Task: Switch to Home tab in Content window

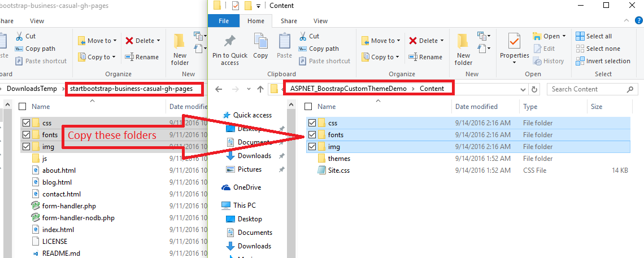Action: tap(256, 21)
